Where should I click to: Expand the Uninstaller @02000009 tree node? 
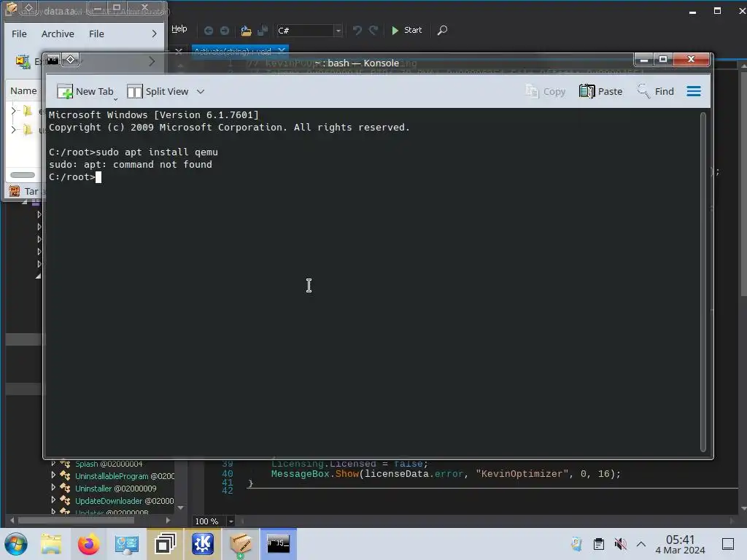pos(53,488)
